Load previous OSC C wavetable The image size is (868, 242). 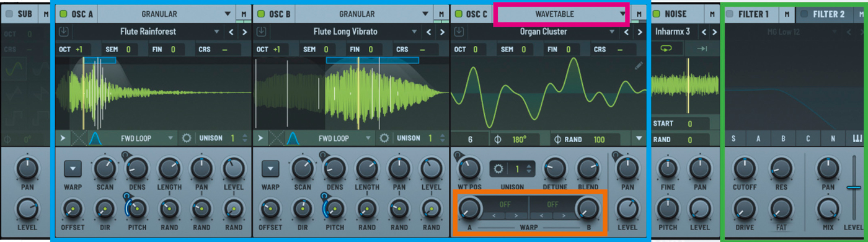[626, 32]
